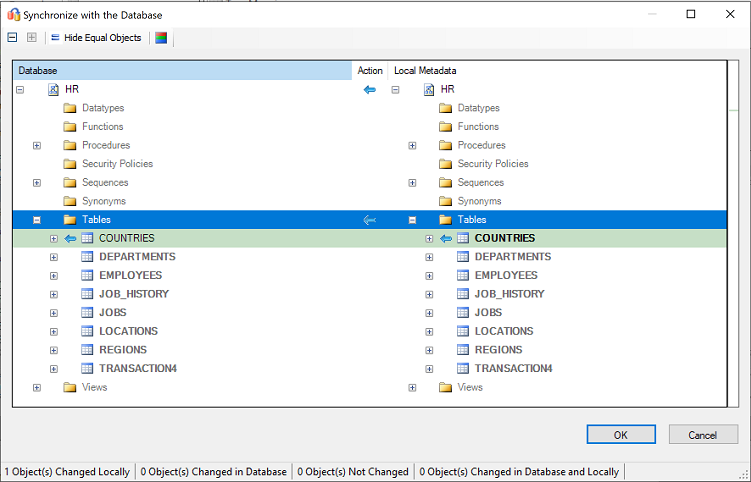The height and width of the screenshot is (482, 751).
Task: Click the Tables row action arrow
Action: click(x=370, y=220)
